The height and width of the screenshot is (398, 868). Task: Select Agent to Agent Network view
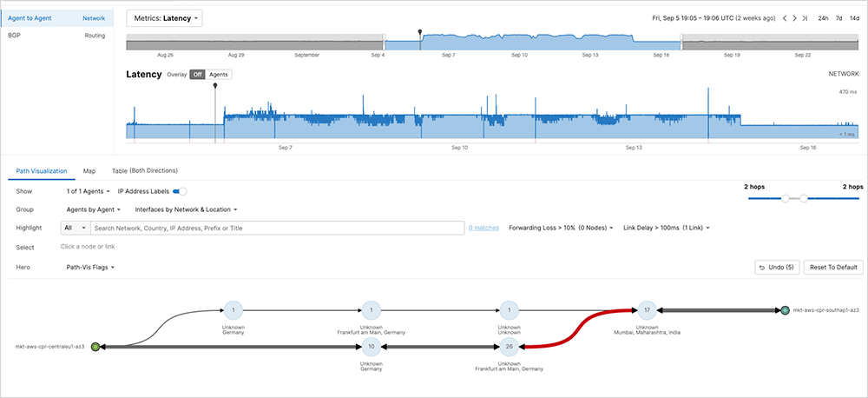coord(56,18)
